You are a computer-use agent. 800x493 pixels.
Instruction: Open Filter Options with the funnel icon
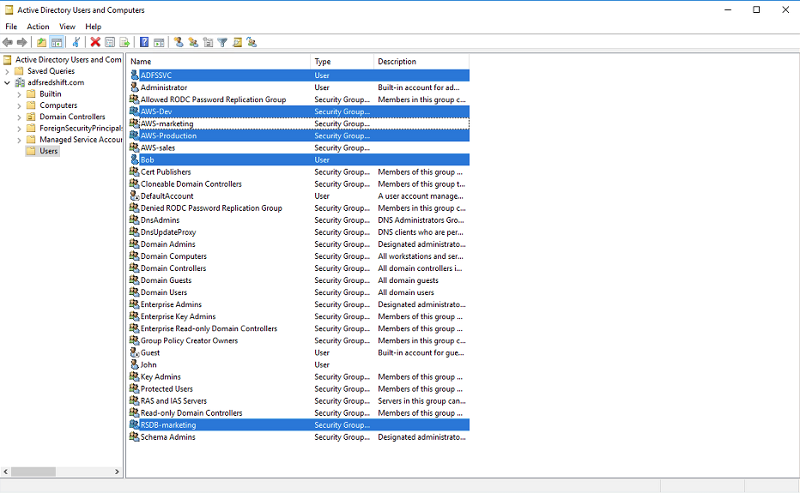[223, 42]
